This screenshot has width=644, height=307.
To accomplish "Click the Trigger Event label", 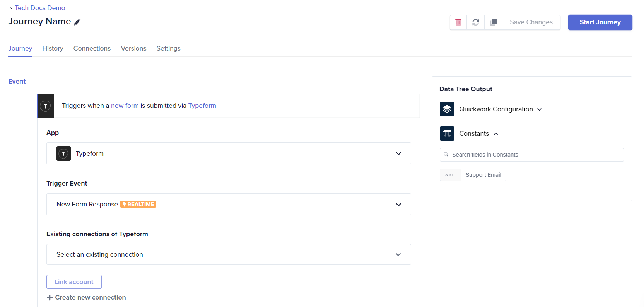I will [67, 184].
